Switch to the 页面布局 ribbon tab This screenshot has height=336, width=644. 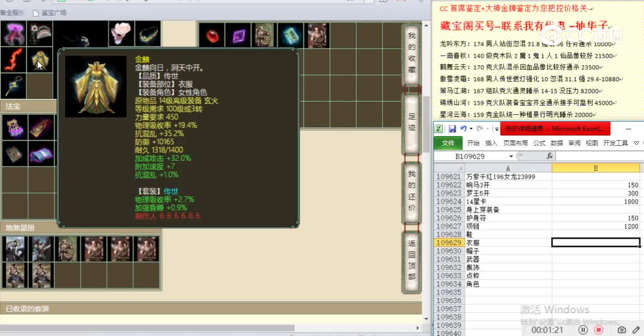(516, 143)
